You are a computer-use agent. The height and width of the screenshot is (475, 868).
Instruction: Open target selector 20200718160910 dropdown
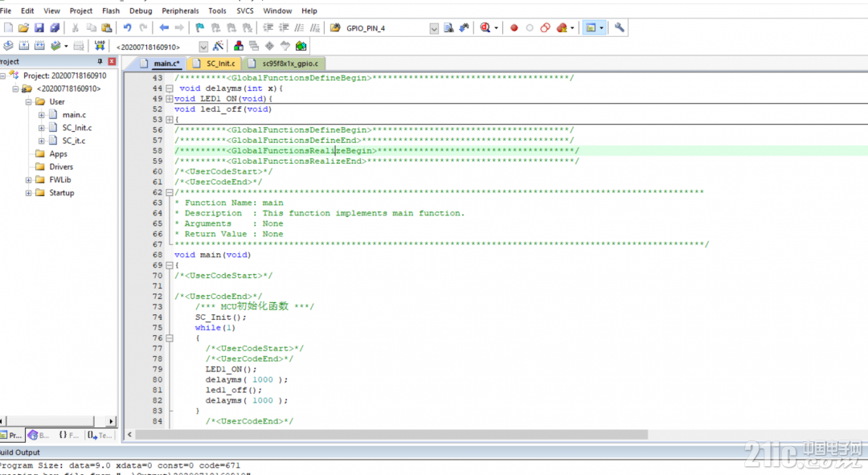[203, 47]
